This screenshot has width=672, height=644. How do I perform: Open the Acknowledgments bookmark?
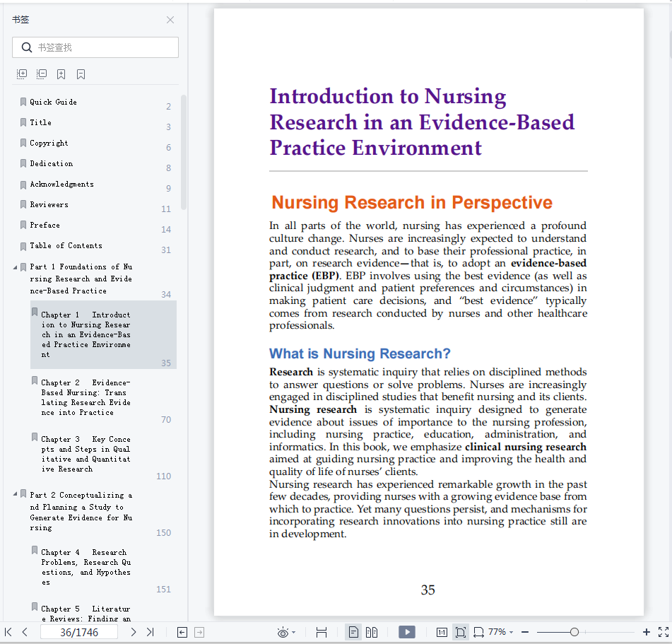tap(61, 185)
